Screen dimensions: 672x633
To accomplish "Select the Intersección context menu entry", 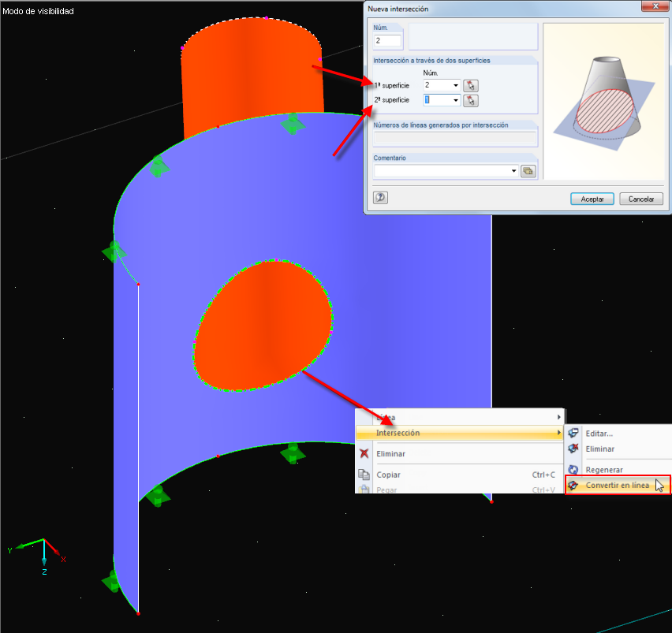I will point(459,433).
